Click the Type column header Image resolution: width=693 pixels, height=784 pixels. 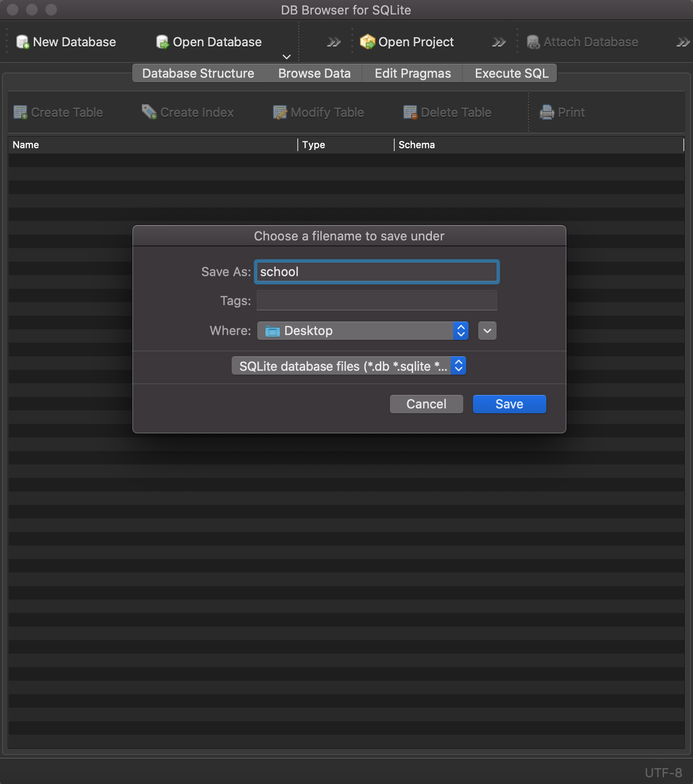[x=346, y=145]
